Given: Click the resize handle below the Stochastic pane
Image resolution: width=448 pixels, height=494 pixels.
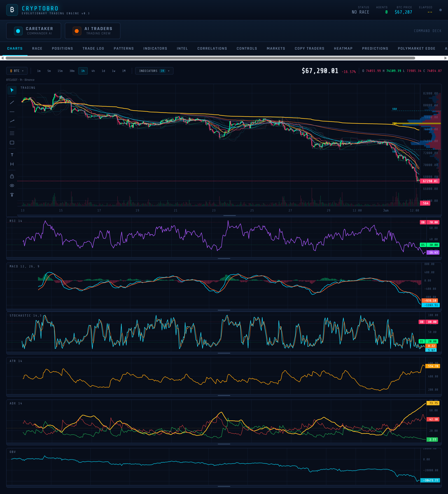Looking at the screenshot, I should [224, 353].
